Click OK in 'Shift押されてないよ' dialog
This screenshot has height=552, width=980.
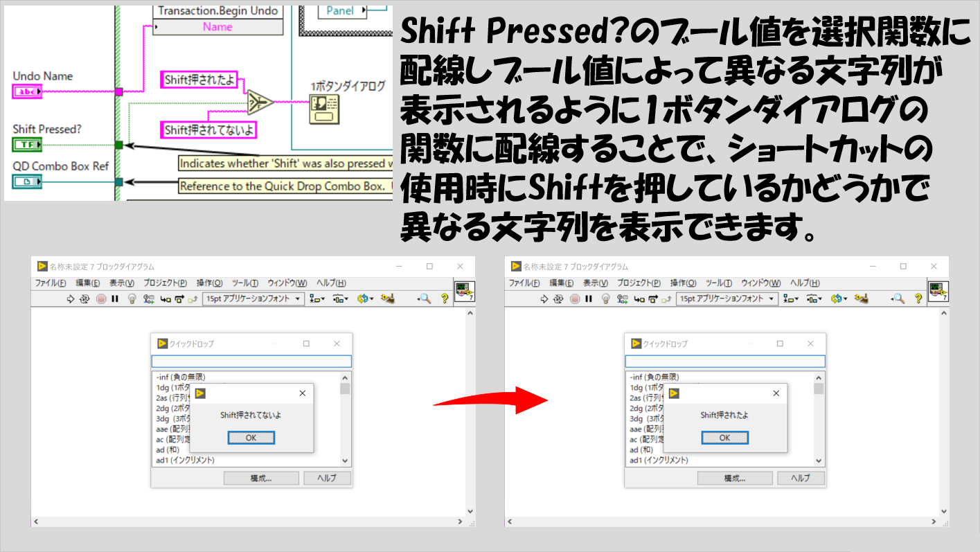(x=251, y=438)
